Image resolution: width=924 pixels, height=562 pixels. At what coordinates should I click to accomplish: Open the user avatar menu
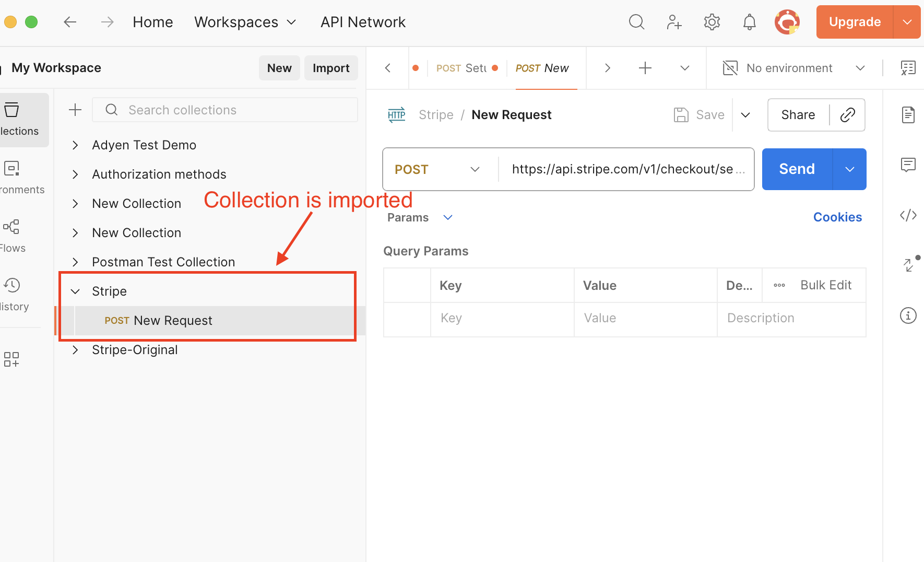pos(787,22)
